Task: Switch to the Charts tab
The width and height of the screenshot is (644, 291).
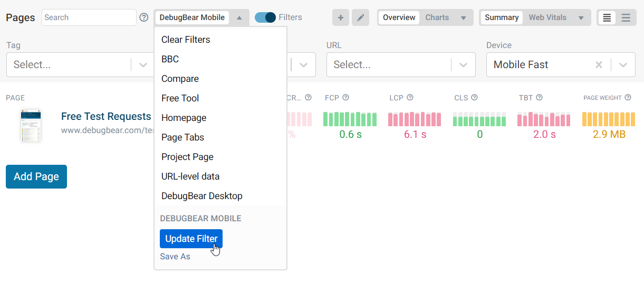Action: (437, 17)
